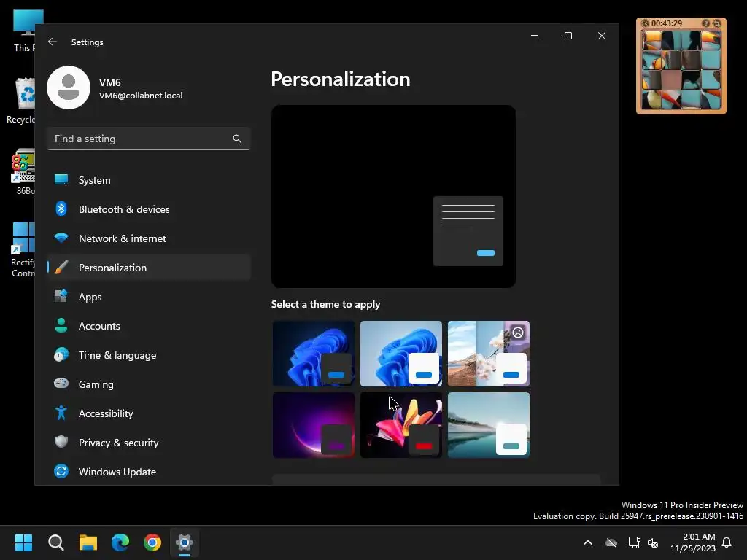Open File Explorer from the taskbar
This screenshot has width=747, height=560.
(x=88, y=542)
